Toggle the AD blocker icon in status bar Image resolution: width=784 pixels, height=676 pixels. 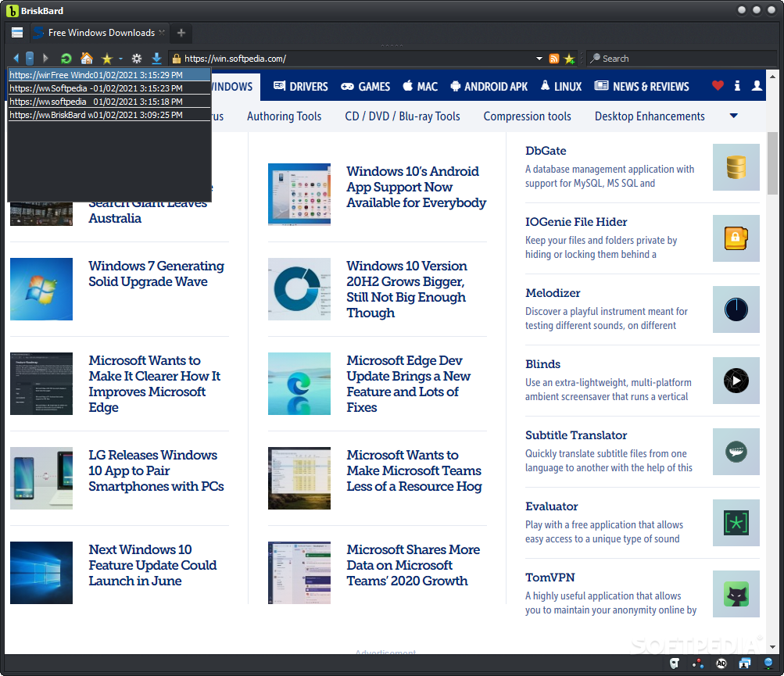721,663
